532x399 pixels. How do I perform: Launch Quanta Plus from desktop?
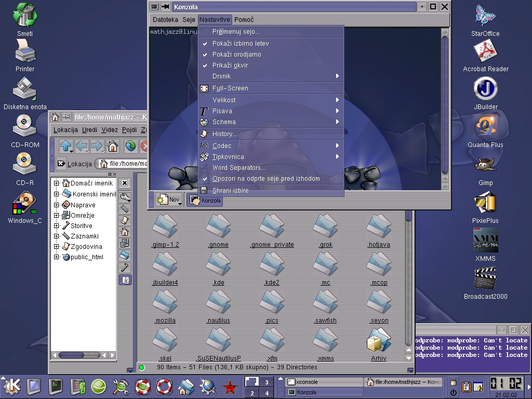coord(486,127)
